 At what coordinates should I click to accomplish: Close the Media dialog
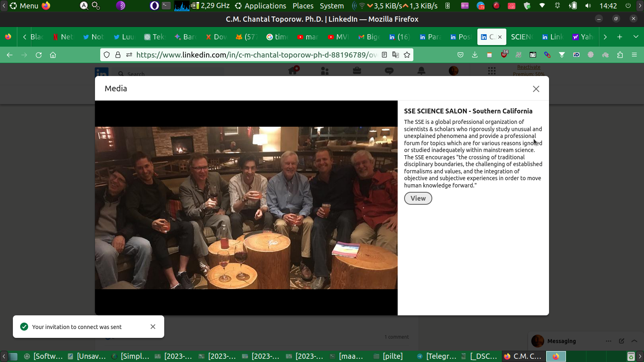point(536,89)
